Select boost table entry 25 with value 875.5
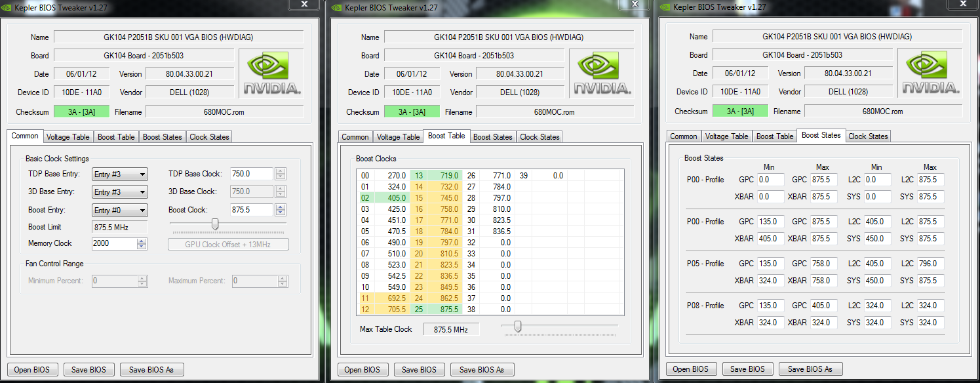The width and height of the screenshot is (980, 383). (x=437, y=309)
